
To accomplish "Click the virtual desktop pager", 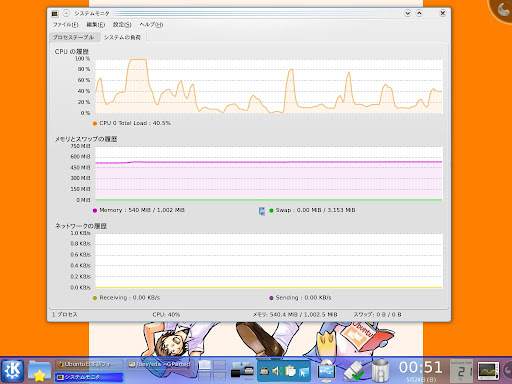I will click(212, 371).
